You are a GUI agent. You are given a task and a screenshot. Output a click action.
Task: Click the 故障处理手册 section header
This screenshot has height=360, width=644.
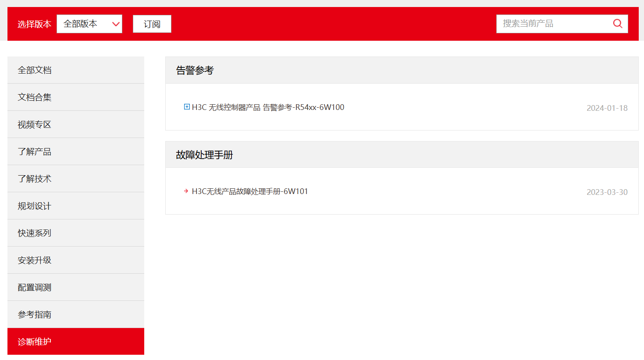pos(402,155)
